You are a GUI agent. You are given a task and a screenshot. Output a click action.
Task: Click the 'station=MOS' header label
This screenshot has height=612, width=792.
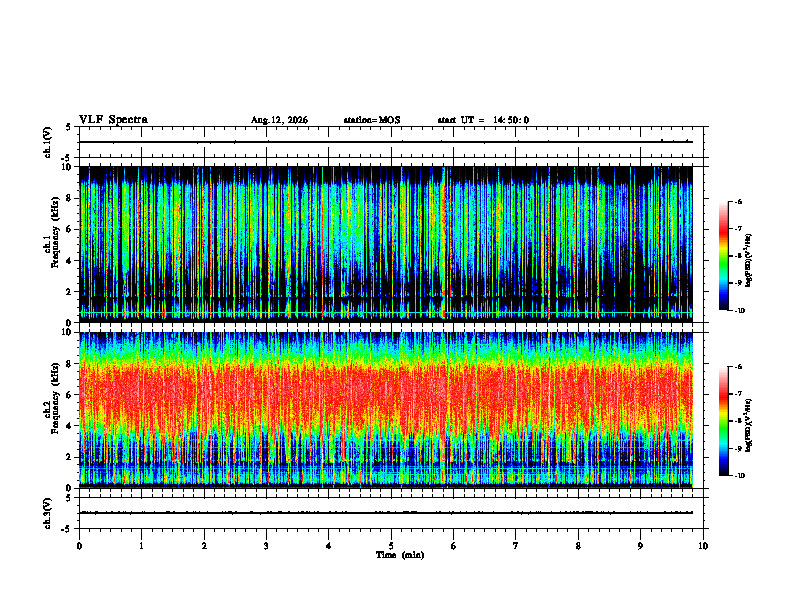pyautogui.click(x=372, y=120)
